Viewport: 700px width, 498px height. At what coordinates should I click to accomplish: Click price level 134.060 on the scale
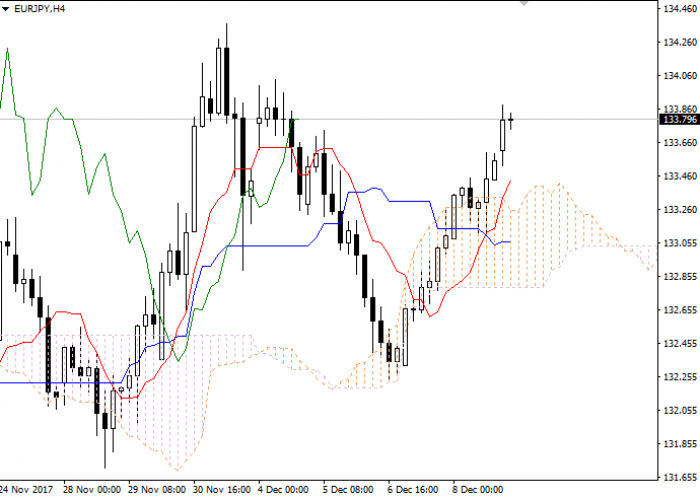click(680, 75)
